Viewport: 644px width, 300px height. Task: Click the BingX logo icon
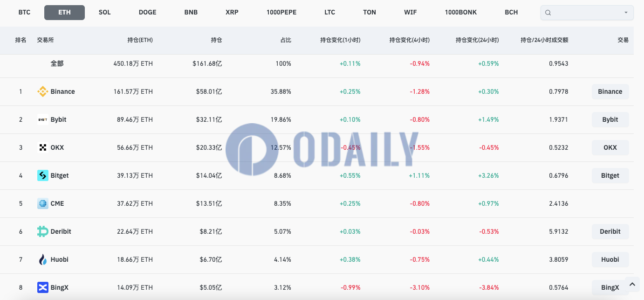point(42,287)
